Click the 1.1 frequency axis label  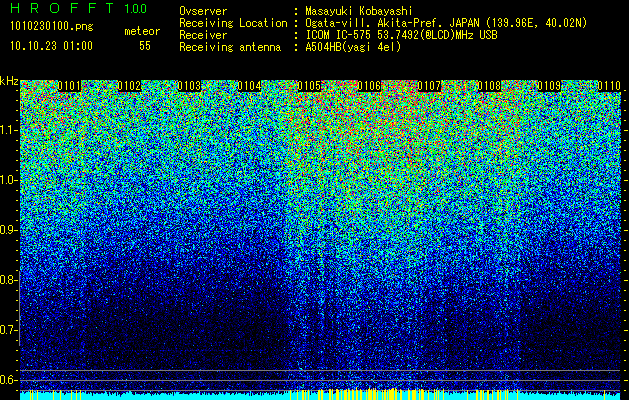click(x=8, y=131)
